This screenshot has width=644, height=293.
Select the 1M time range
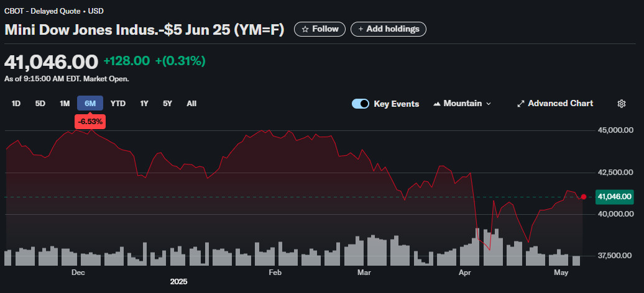(x=65, y=104)
